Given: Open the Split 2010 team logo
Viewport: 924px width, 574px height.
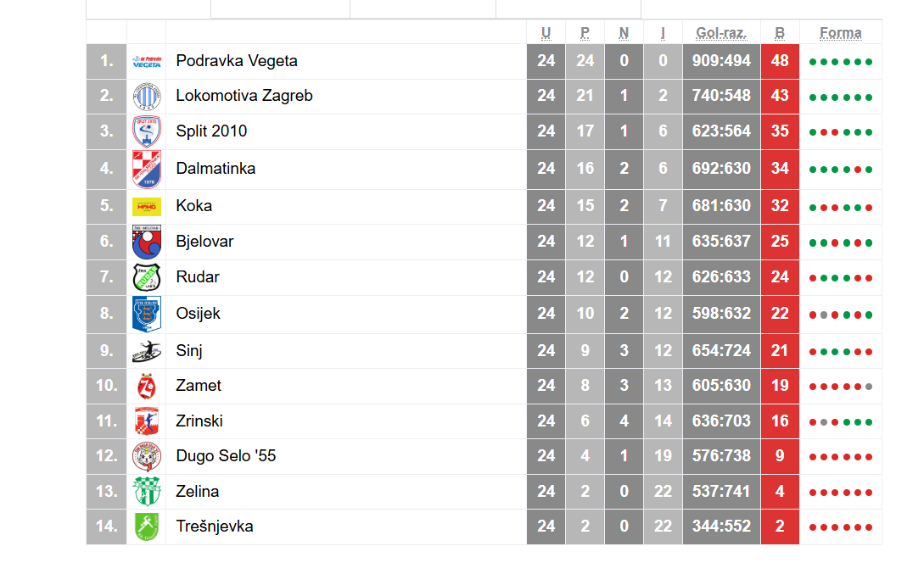Looking at the screenshot, I should tap(147, 131).
